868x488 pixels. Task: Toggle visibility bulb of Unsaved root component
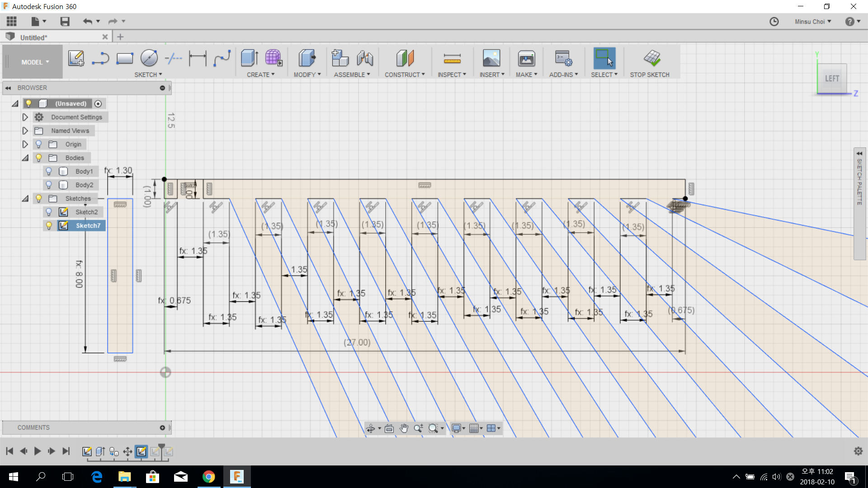click(x=28, y=103)
